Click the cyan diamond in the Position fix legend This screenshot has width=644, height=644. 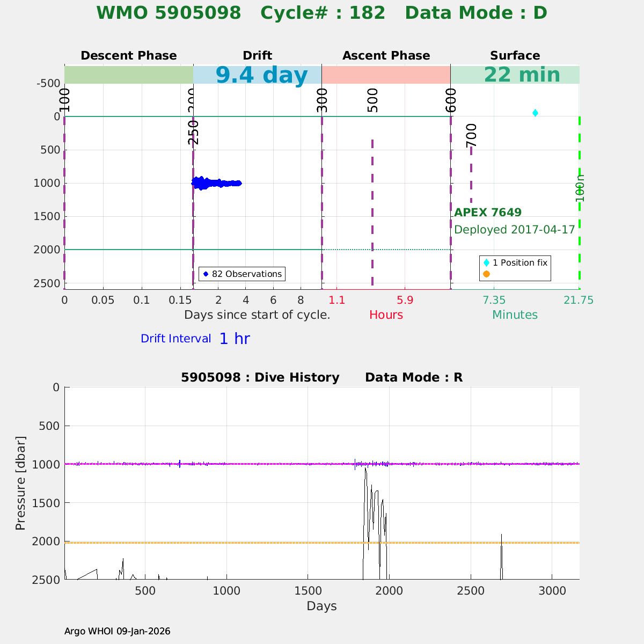(486, 263)
